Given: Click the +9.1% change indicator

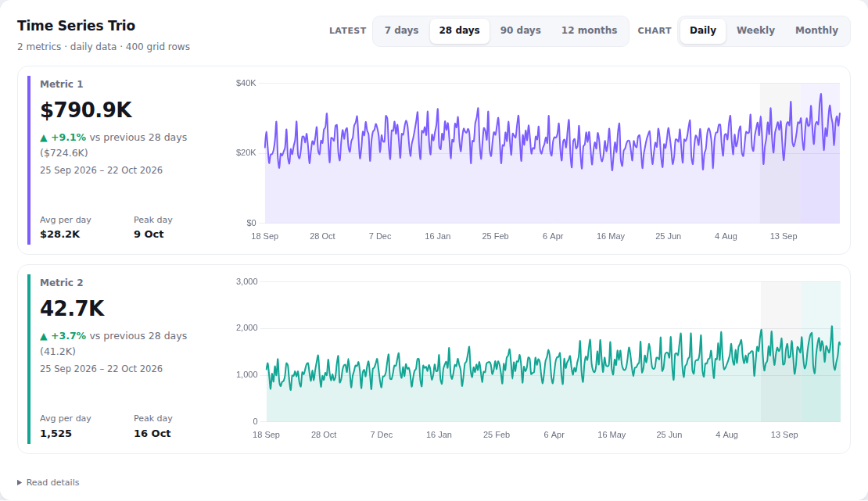Looking at the screenshot, I should [63, 138].
